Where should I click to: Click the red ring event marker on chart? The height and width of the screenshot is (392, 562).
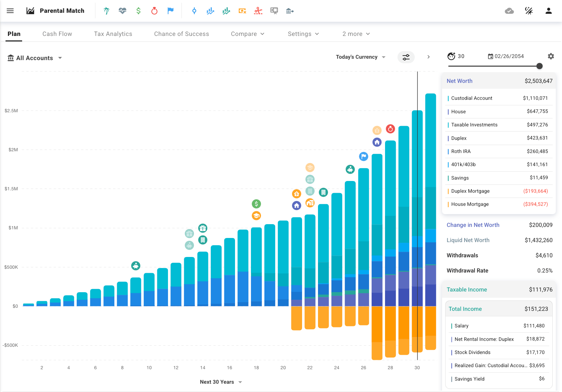390,129
